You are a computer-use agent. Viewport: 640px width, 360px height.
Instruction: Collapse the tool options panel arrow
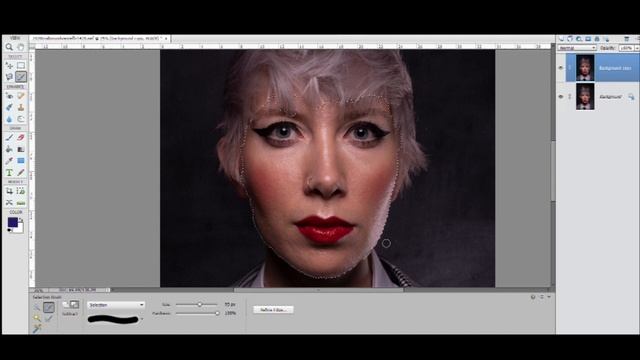coord(549,297)
